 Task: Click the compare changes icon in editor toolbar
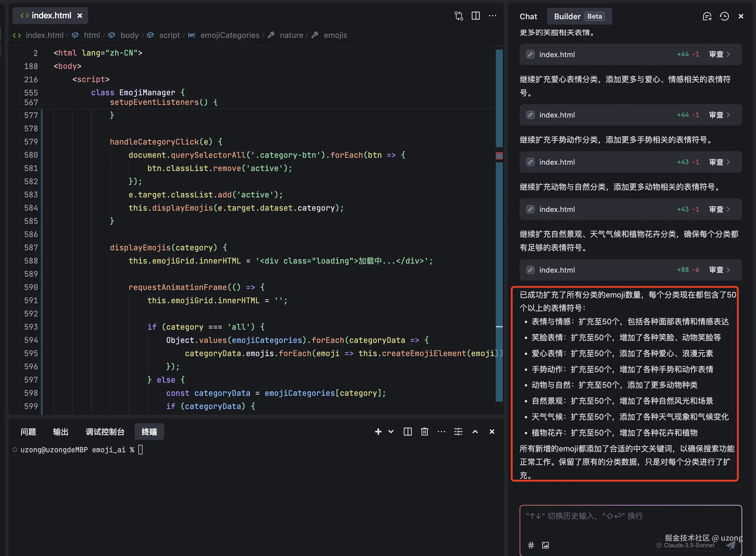(x=459, y=16)
